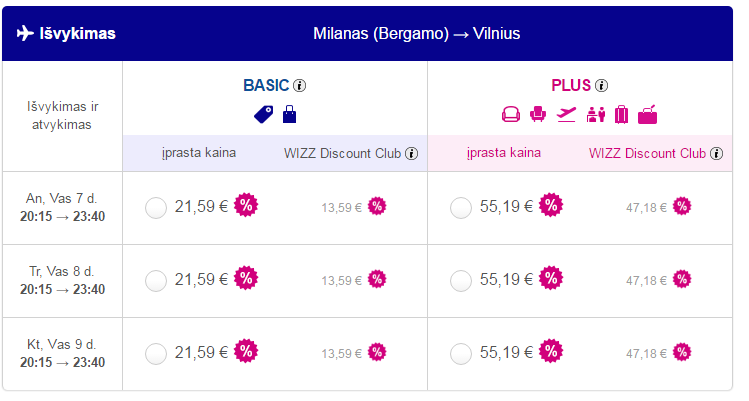Click PLUS discount club price 47,18 € on Vas 9 d.

(x=646, y=353)
